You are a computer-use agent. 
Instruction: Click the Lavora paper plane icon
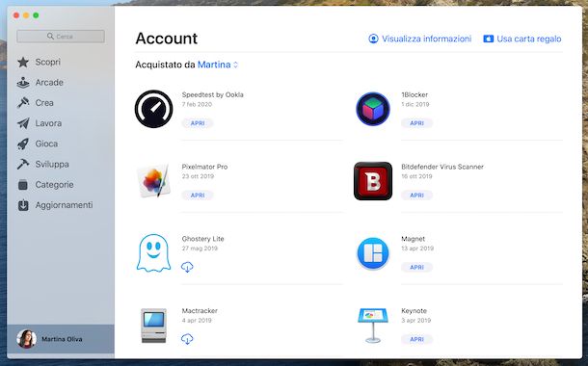(23, 123)
